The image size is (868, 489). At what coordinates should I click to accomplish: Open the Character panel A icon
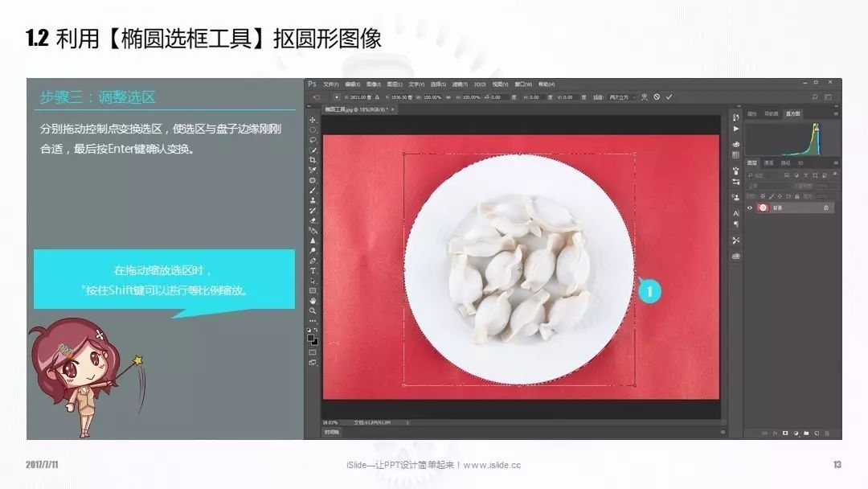point(735,213)
